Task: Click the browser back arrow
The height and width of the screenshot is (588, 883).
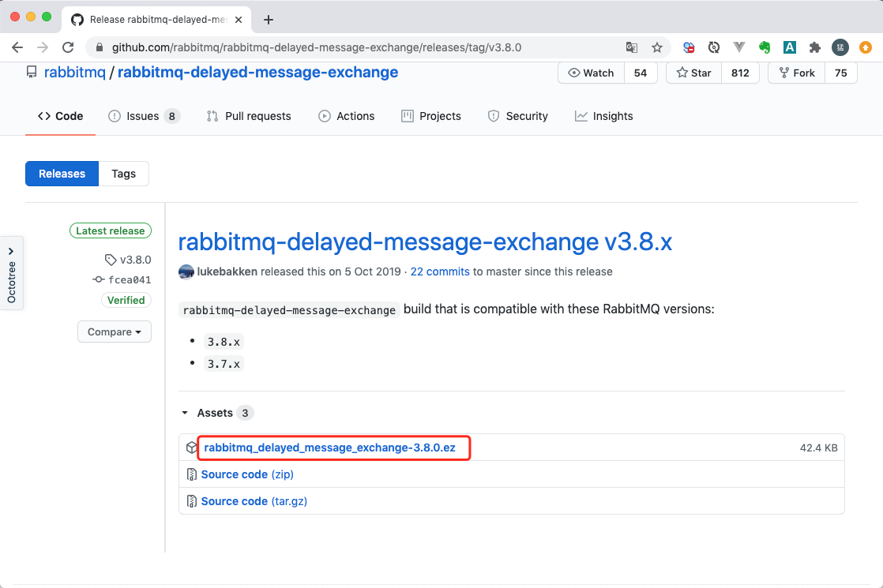Action: click(17, 47)
